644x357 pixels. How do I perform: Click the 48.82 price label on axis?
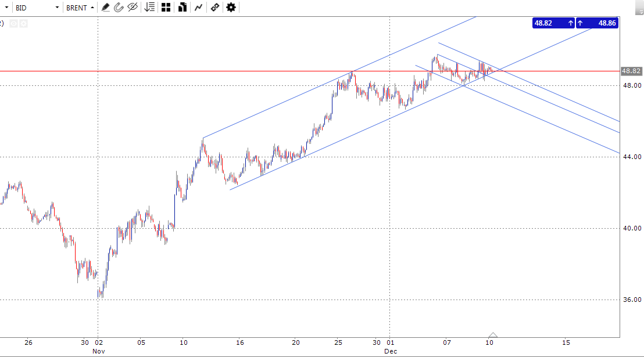pyautogui.click(x=631, y=71)
